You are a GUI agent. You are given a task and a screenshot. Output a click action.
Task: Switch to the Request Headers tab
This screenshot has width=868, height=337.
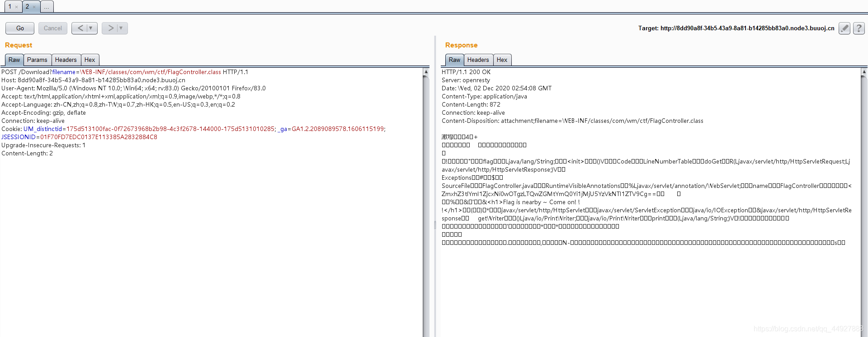tap(66, 60)
